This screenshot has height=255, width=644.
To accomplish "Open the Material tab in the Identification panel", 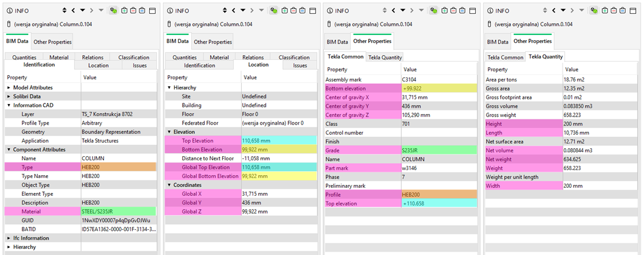I will (59, 57).
